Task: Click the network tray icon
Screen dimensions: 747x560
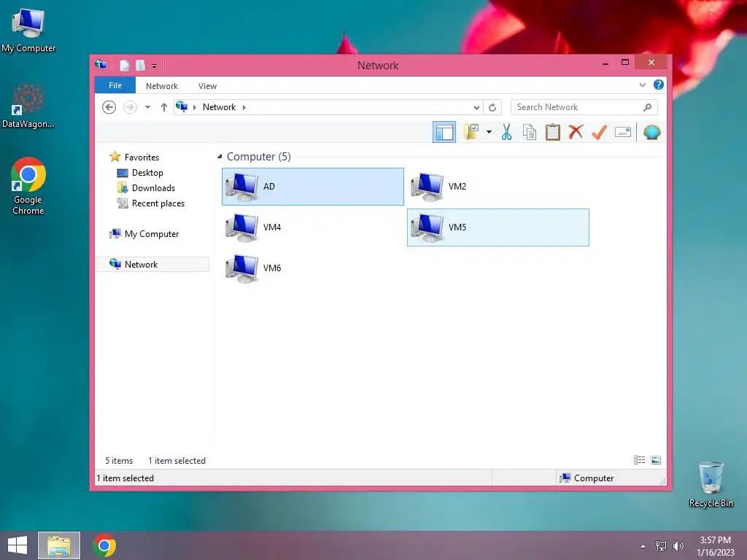Action: pyautogui.click(x=661, y=546)
